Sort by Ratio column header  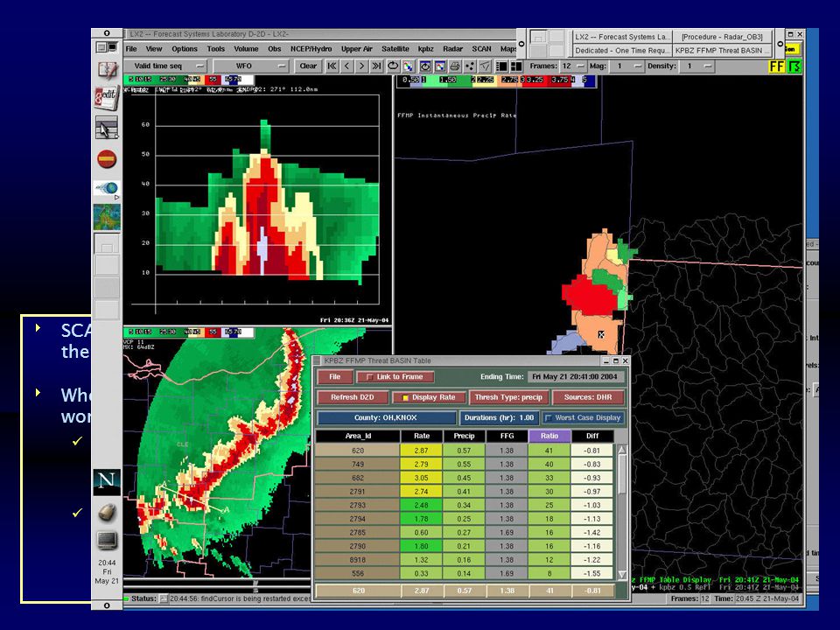coord(549,436)
